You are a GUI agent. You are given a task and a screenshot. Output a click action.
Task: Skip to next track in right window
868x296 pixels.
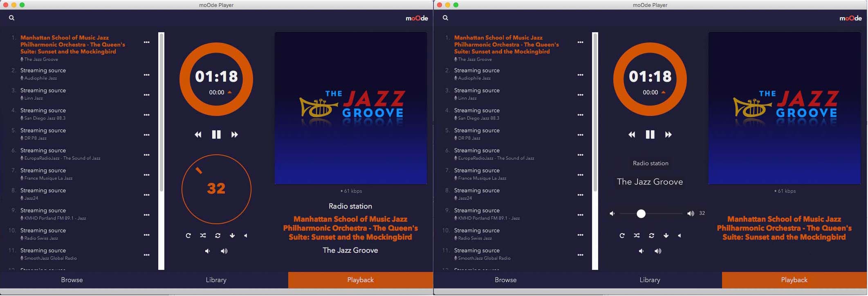coord(668,135)
